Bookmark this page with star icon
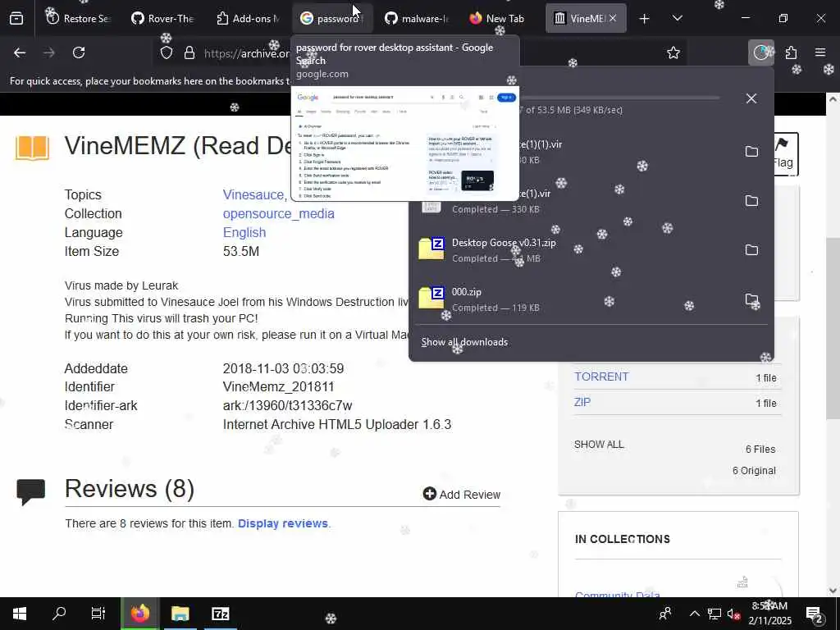The width and height of the screenshot is (840, 630). coord(673,52)
